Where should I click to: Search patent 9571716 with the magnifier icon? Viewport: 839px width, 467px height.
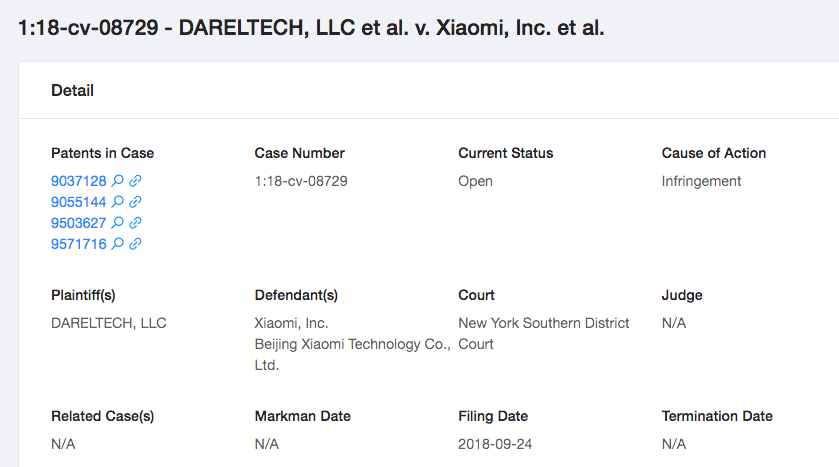(117, 244)
